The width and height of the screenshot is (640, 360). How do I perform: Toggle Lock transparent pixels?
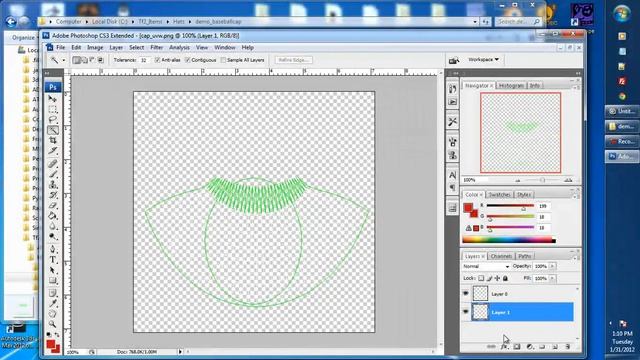click(481, 278)
